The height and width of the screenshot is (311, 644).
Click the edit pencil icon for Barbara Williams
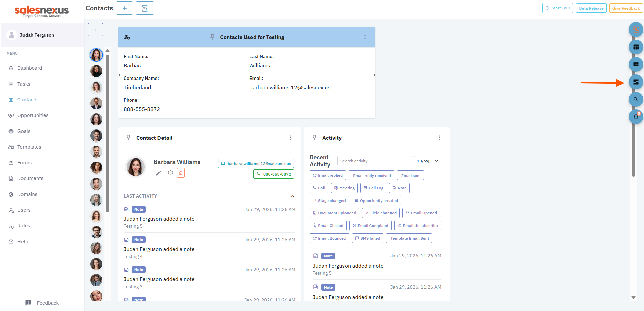pos(158,173)
